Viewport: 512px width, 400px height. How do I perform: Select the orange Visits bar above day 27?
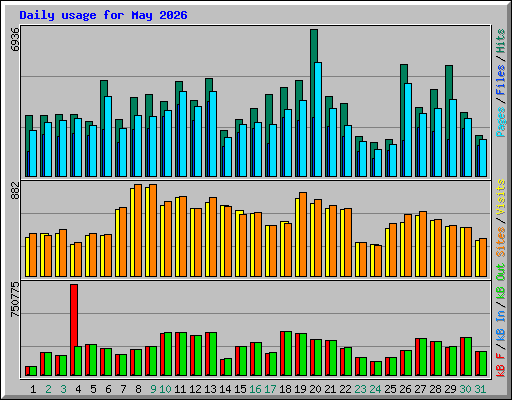(423, 244)
